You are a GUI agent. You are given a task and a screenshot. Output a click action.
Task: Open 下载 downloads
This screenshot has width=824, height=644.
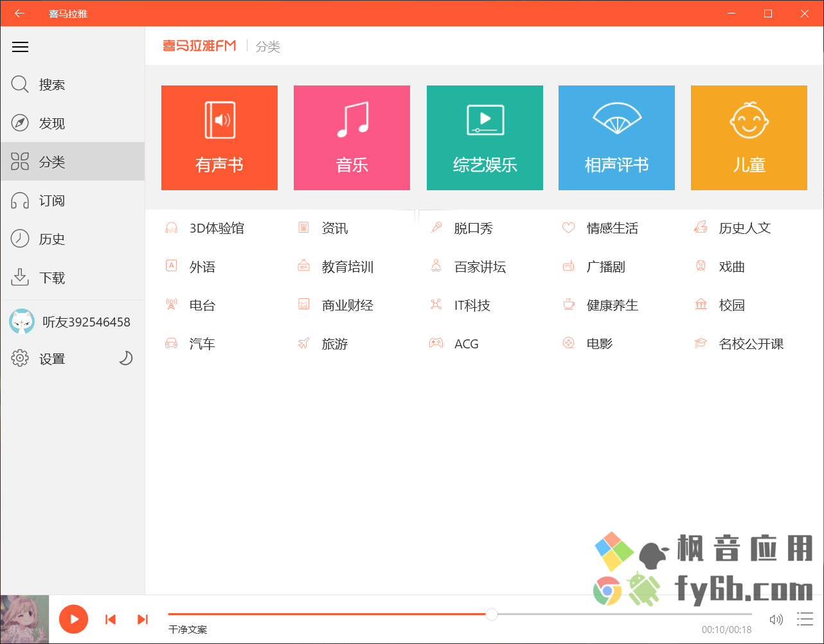(73, 278)
